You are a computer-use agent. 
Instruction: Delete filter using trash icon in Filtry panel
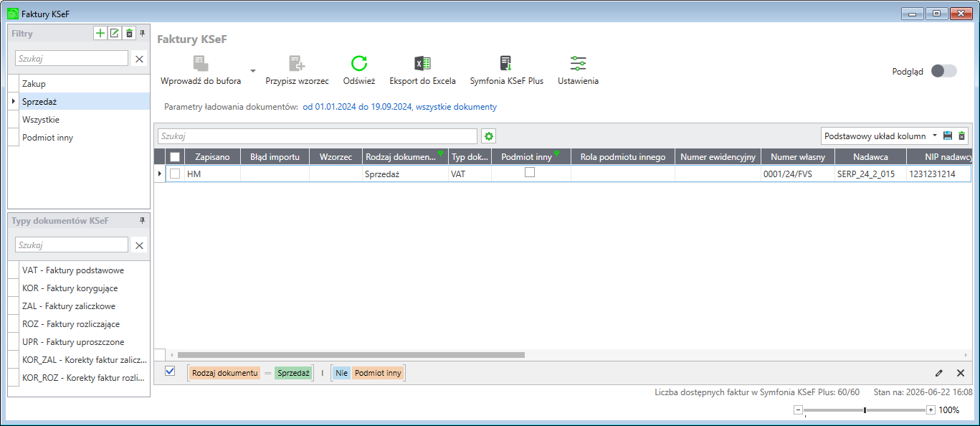click(129, 33)
